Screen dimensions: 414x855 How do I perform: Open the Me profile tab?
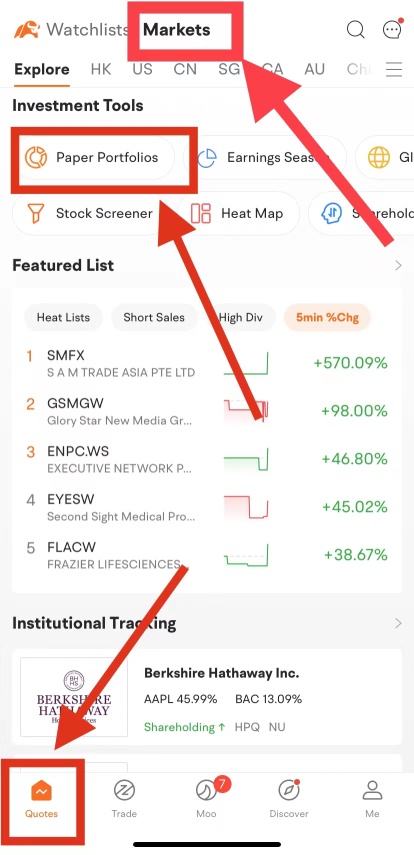coord(372,799)
